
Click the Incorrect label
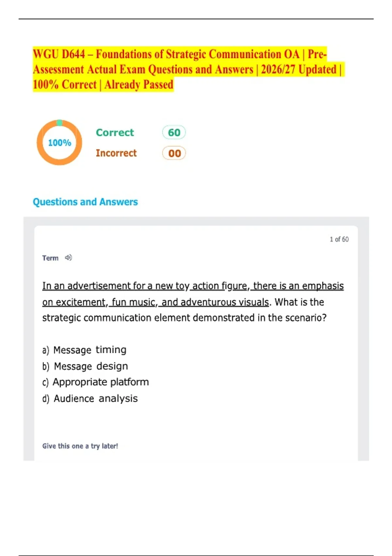pos(116,153)
